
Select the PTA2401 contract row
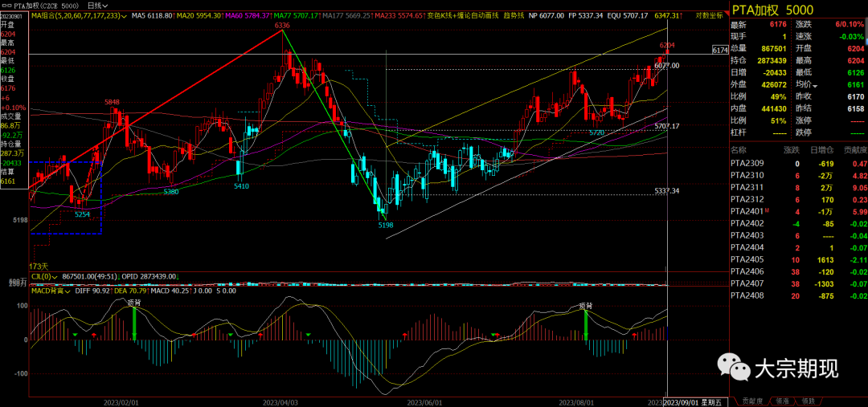point(798,211)
